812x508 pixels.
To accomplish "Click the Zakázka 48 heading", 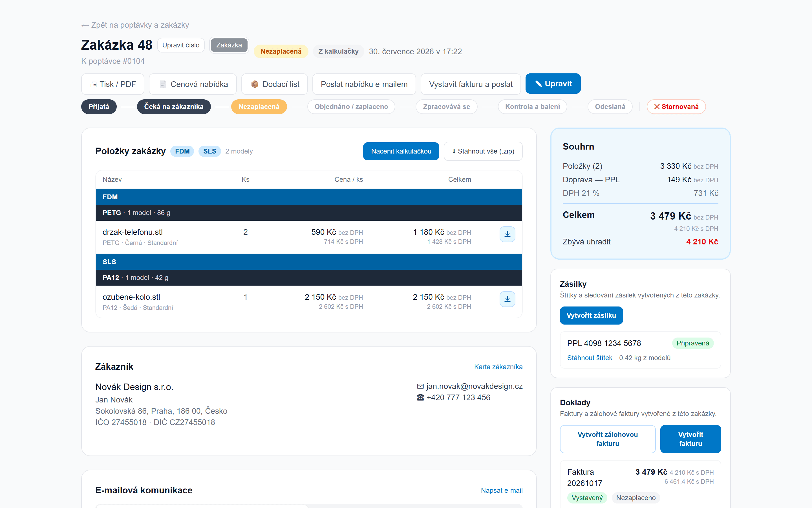I will (117, 45).
